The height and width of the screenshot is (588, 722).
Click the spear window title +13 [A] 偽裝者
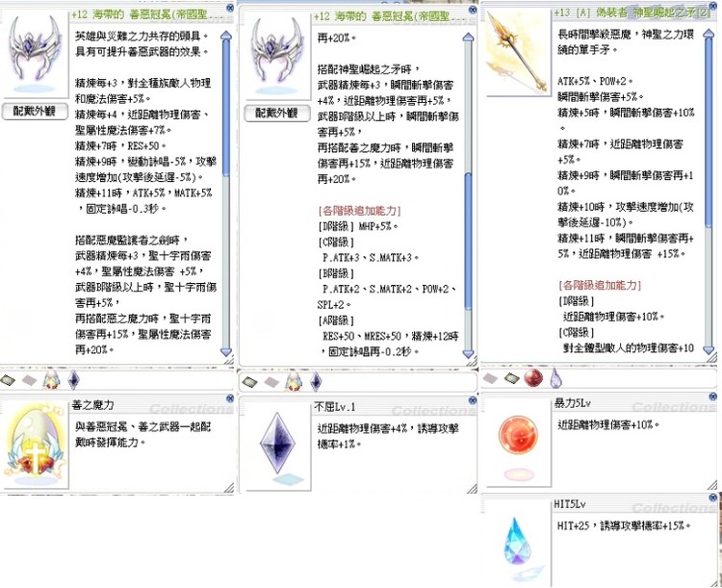pyautogui.click(x=632, y=13)
